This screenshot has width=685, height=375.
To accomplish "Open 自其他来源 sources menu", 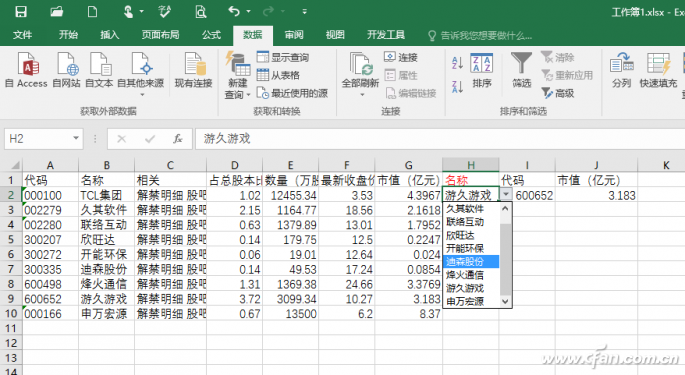I will (x=141, y=74).
